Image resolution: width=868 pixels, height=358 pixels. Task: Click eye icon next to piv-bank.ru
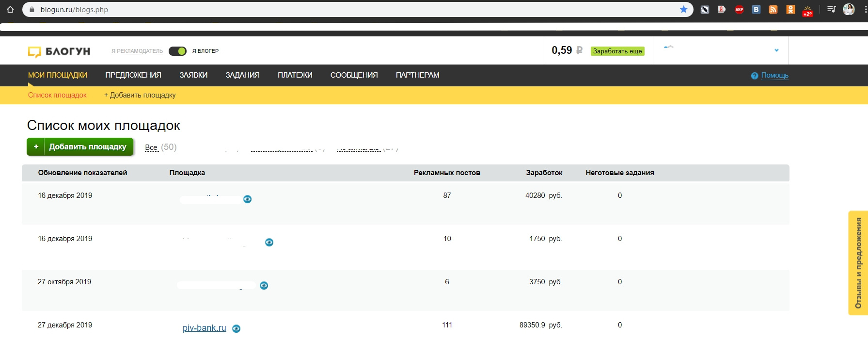click(x=236, y=329)
